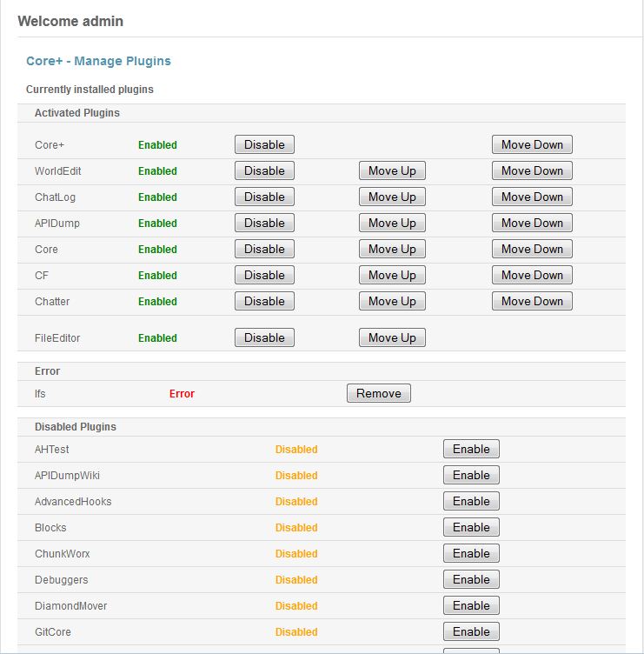This screenshot has height=654, width=644.
Task: Enable the DiamondMover plugin
Action: (471, 605)
